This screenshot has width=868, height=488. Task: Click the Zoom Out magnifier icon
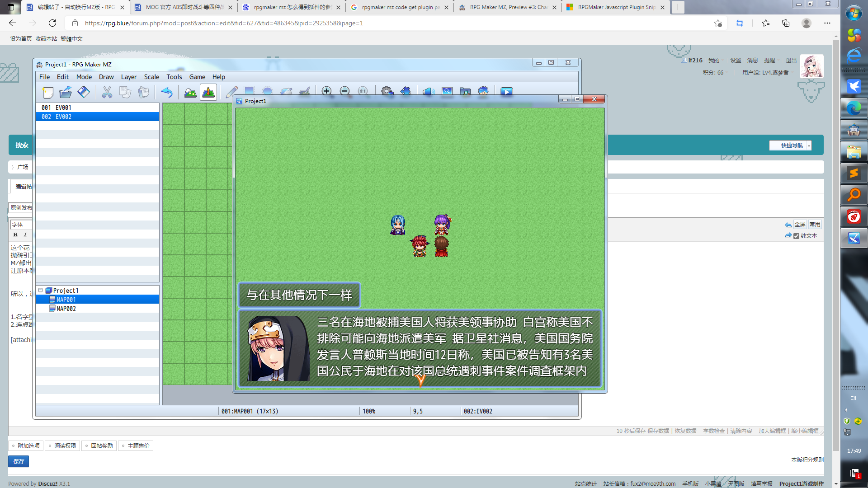[x=344, y=91]
